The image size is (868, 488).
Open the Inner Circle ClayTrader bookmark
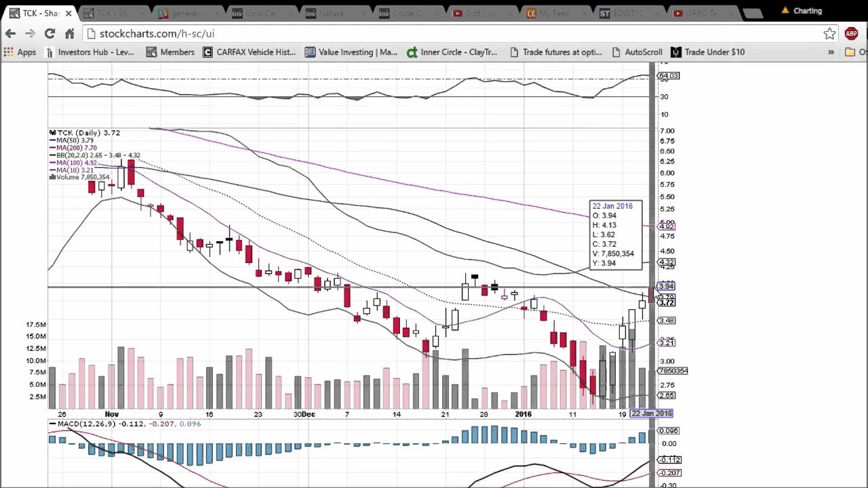(x=452, y=52)
